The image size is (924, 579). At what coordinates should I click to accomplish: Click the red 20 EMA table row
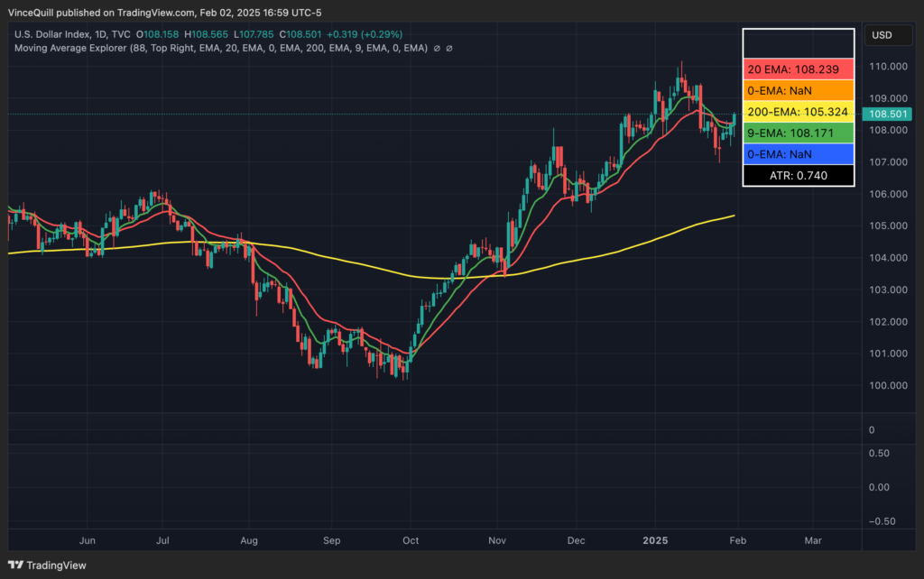pos(798,69)
